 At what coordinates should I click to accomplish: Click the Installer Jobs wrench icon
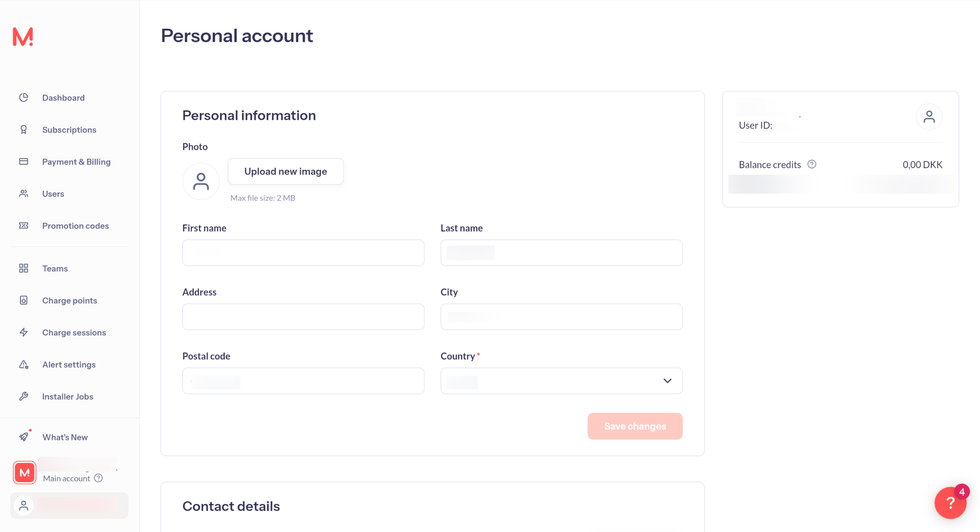click(x=24, y=396)
